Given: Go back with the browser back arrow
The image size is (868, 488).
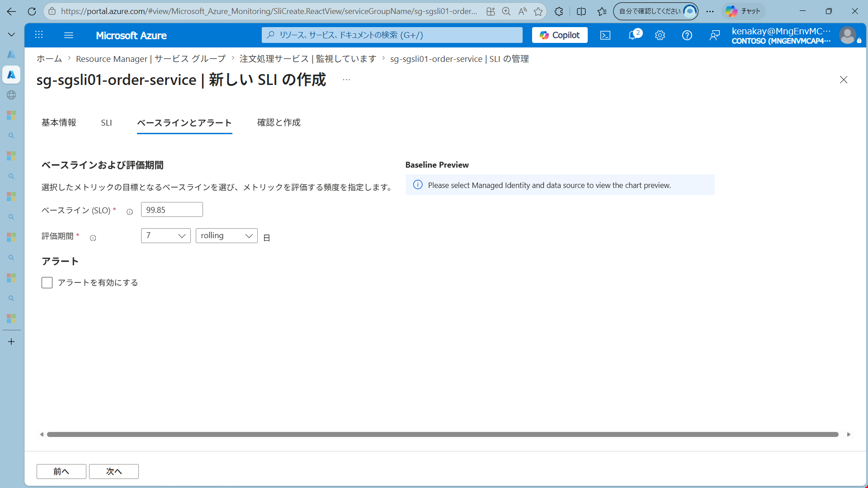Looking at the screenshot, I should (x=11, y=11).
